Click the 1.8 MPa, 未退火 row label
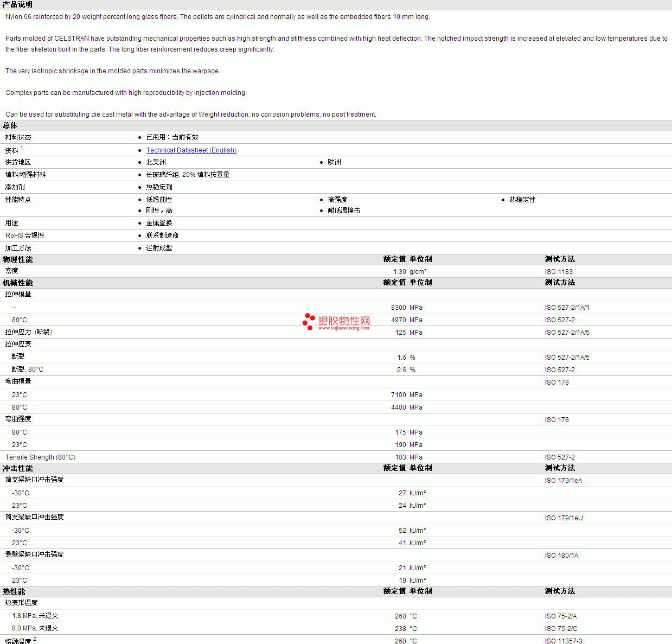Screen dimensions: 672x644 click(35, 616)
